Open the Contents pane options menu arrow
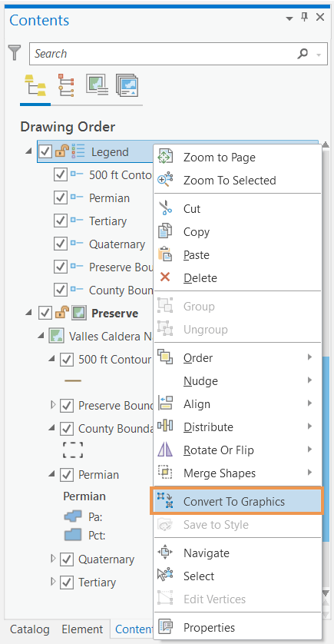This screenshot has height=644, width=334. (x=289, y=18)
